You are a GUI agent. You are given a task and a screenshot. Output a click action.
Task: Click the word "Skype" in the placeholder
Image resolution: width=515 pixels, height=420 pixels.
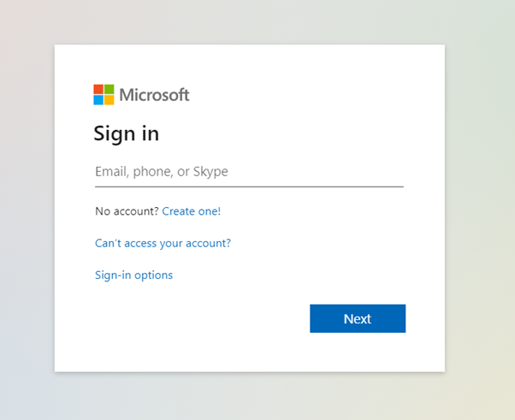(x=210, y=172)
